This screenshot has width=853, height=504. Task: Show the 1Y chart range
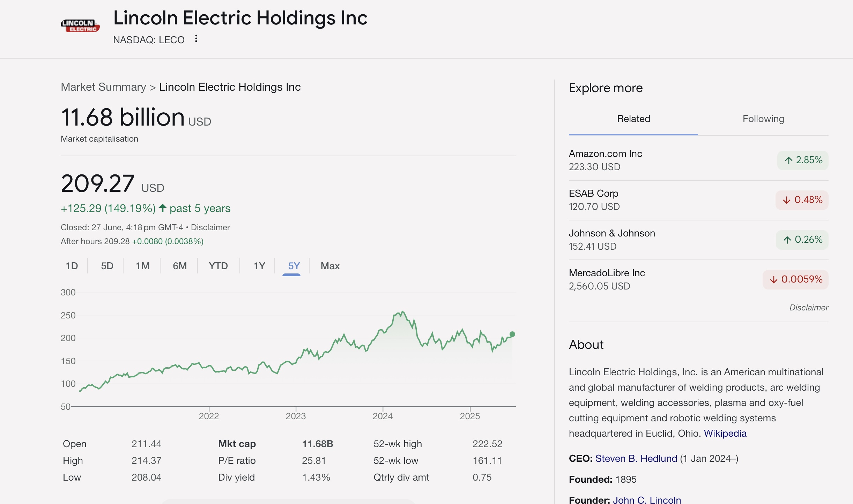259,266
